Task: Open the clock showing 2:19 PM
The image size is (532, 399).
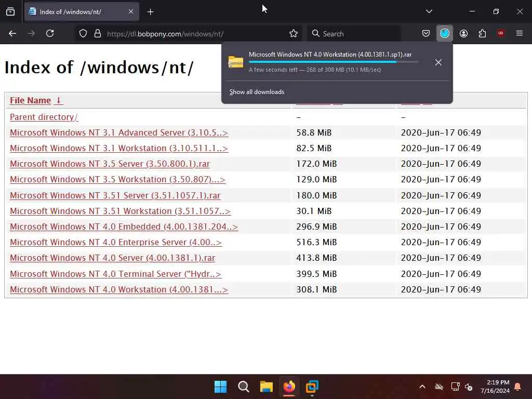Action: tap(495, 387)
